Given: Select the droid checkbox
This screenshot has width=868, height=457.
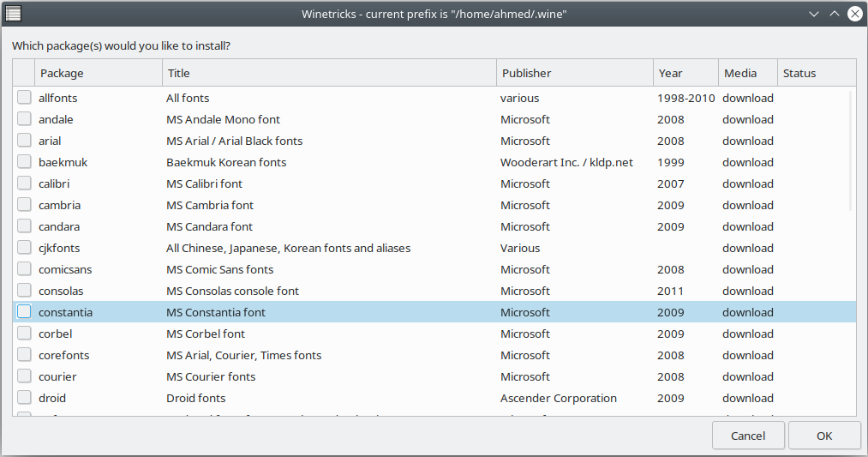Looking at the screenshot, I should (24, 397).
